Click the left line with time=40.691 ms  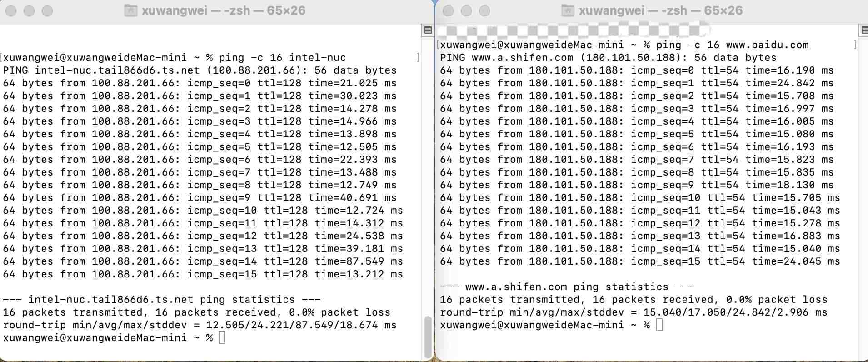200,198
